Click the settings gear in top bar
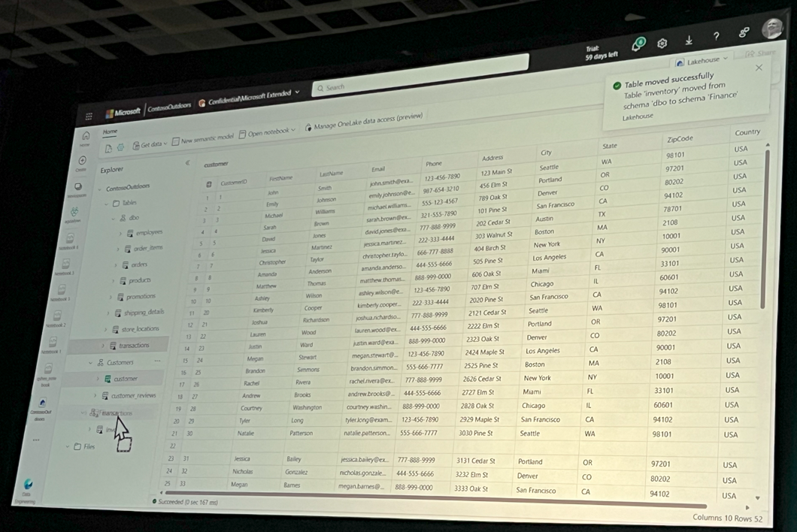The image size is (797, 532). pyautogui.click(x=662, y=44)
